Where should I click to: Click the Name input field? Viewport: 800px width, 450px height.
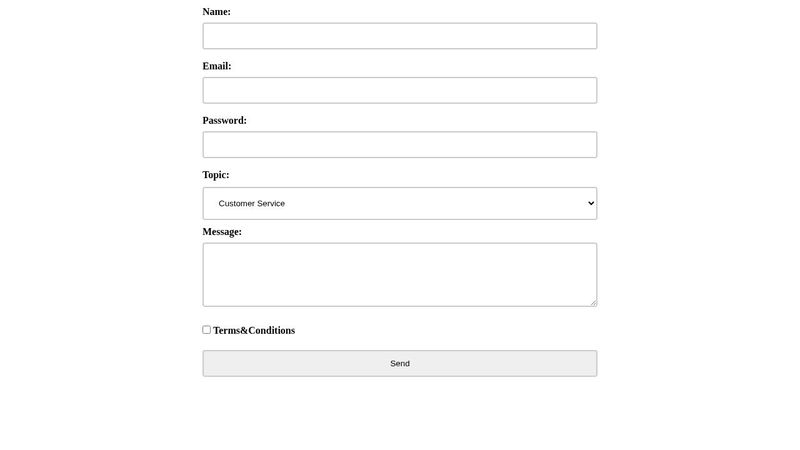coord(400,36)
